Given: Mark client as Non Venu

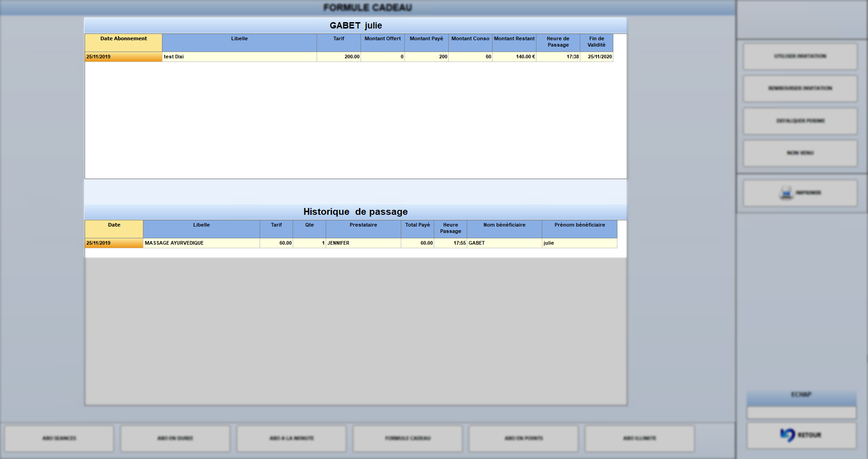Looking at the screenshot, I should tap(800, 153).
